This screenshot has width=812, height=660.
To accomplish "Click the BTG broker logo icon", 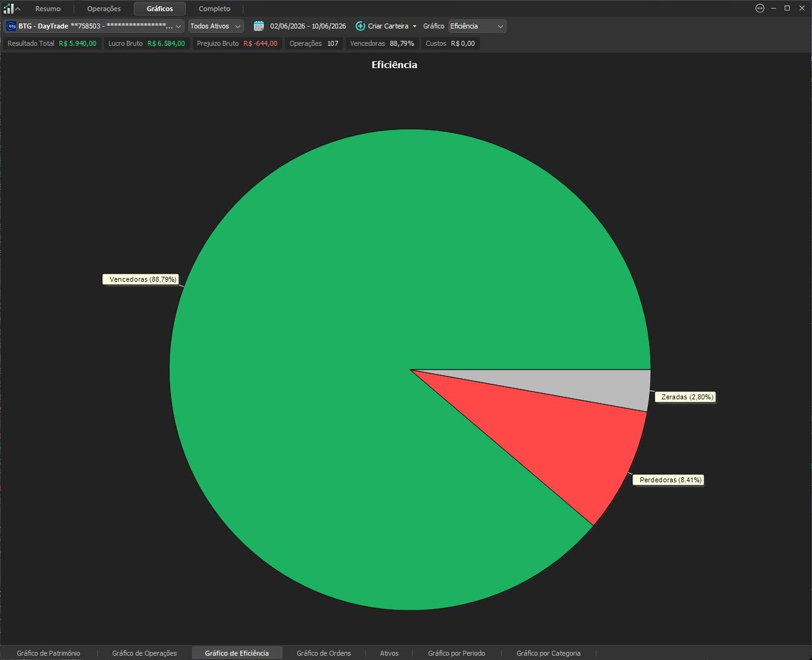I will point(11,26).
